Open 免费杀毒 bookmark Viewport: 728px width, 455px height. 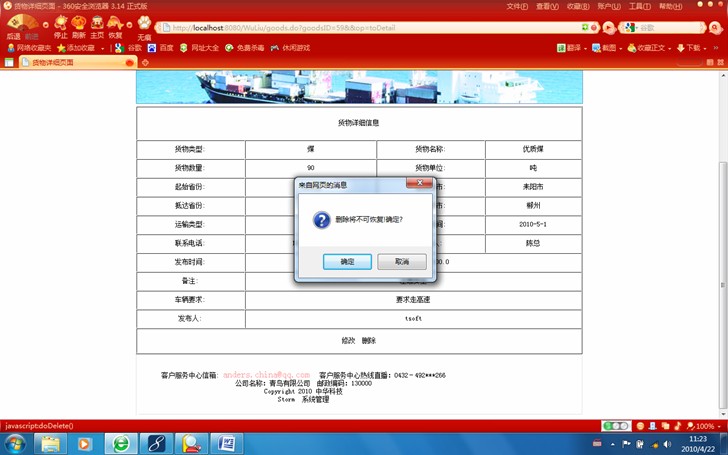pyautogui.click(x=245, y=48)
